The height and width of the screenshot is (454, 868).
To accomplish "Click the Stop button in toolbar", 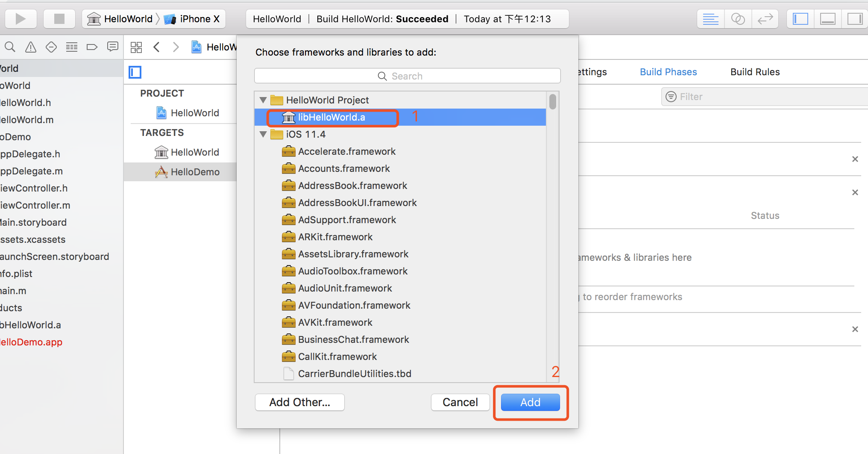I will coord(59,19).
